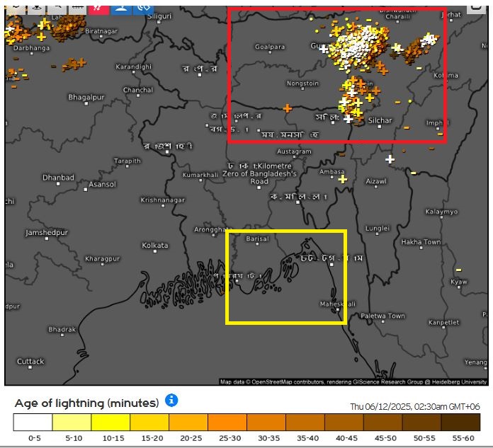This screenshot has width=493, height=448.
Task: Click the Karandighi town label
Action: click(134, 67)
